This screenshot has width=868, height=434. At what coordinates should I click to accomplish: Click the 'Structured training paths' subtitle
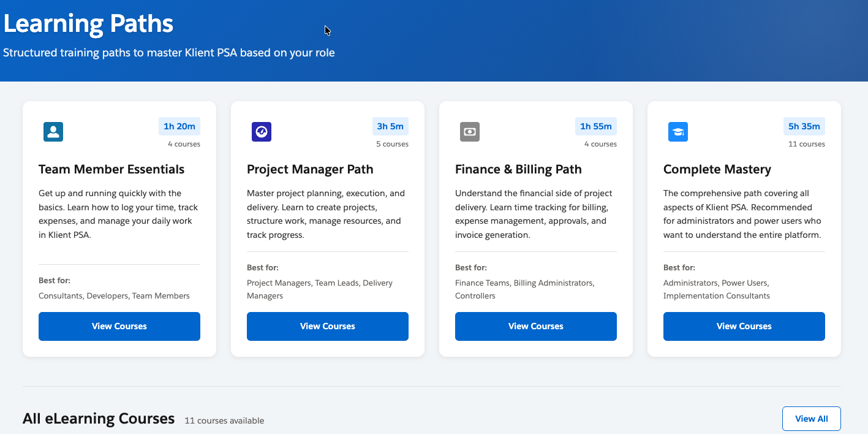(169, 53)
